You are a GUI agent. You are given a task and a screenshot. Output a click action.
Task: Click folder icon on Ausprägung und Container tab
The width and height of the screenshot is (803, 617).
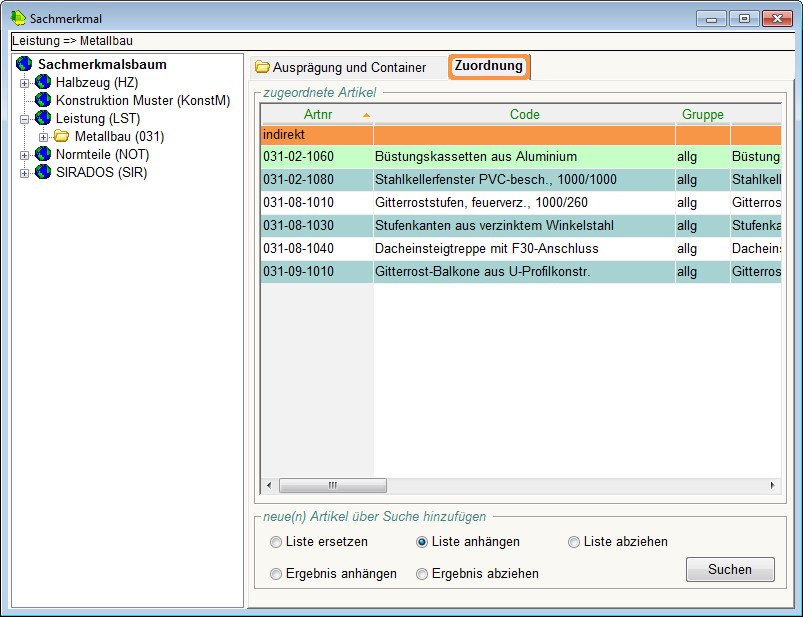(262, 67)
